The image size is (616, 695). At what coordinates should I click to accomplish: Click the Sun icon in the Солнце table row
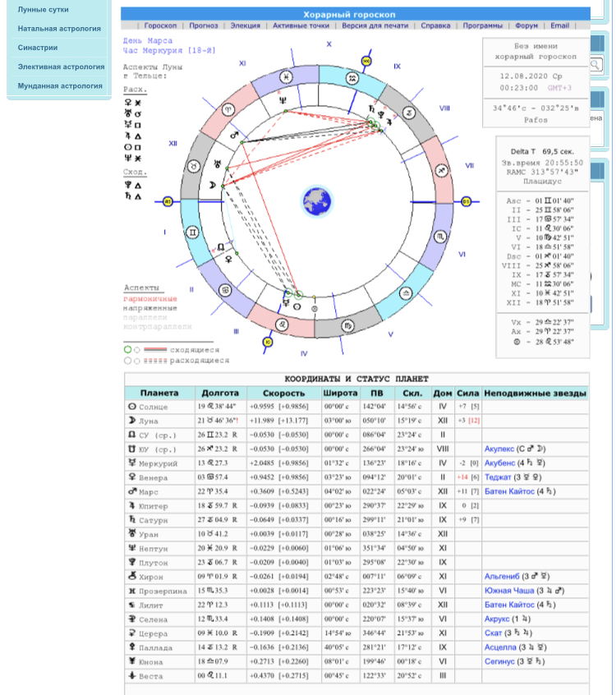click(x=132, y=406)
